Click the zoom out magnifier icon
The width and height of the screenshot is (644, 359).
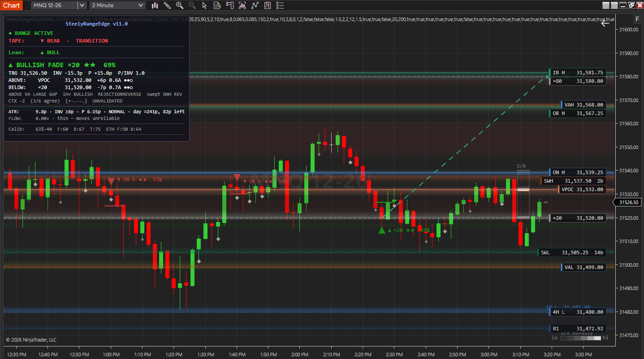(x=192, y=5)
